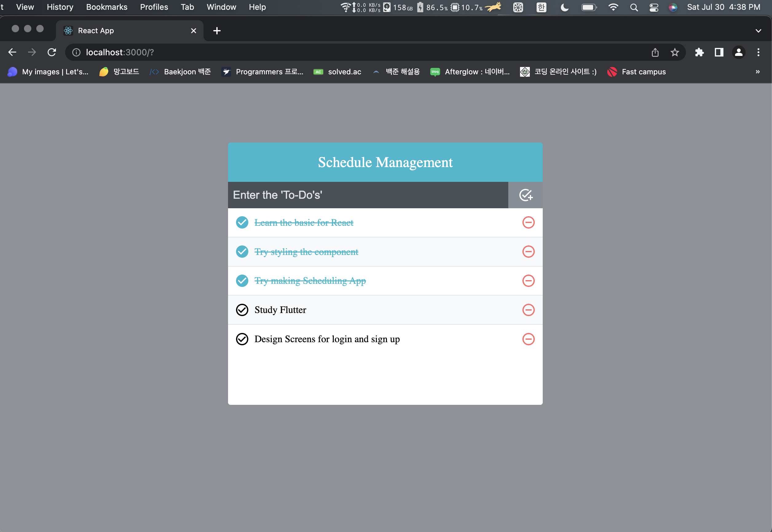772x532 pixels.
Task: Open the 'solved.ac' bookmark
Action: pos(337,72)
